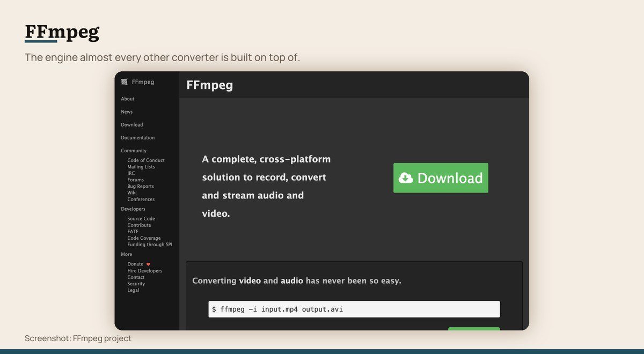Screen dimensions: 644x354
Task: Open the FATE link
Action: click(x=133, y=232)
